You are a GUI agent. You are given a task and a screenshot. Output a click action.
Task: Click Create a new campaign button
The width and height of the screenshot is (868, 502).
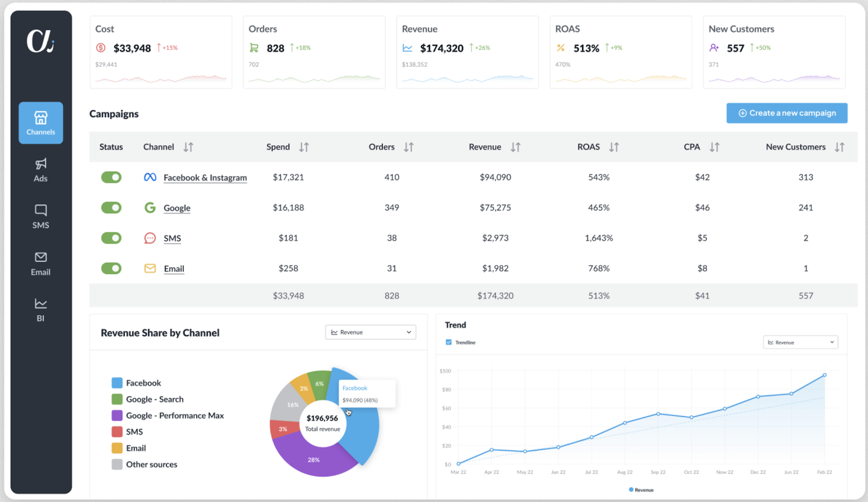click(x=787, y=113)
